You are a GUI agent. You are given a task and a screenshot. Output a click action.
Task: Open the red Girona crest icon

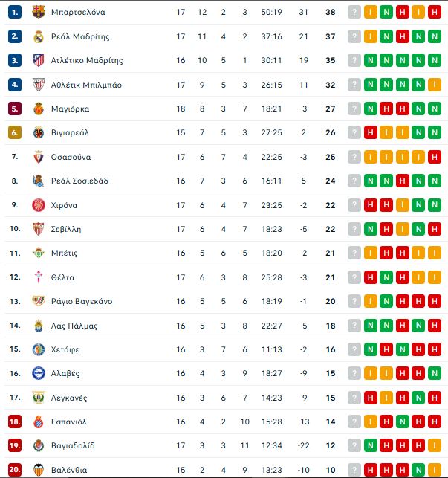point(39,205)
